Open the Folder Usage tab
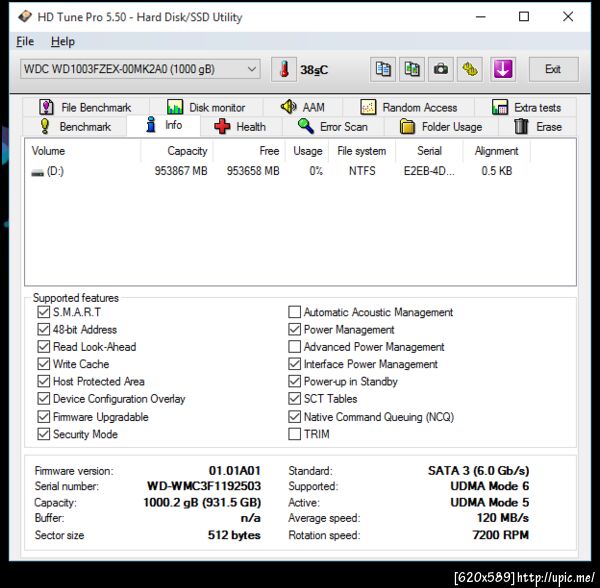The width and height of the screenshot is (600, 588). 441,127
